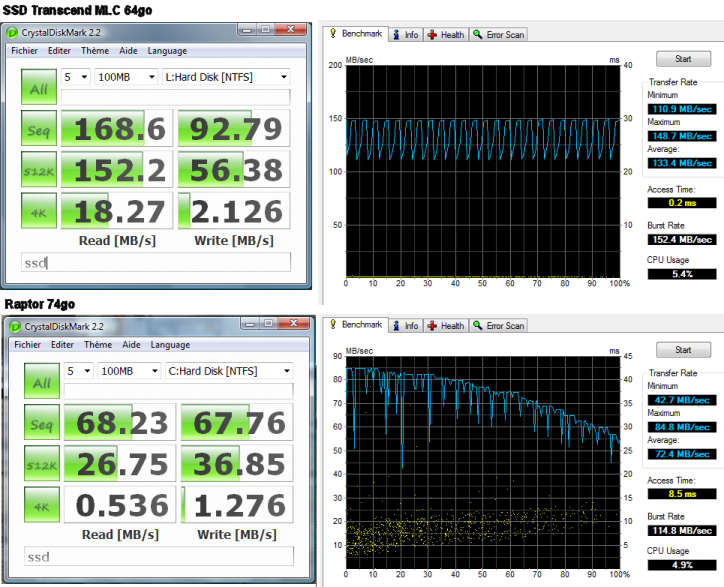Open Fichier menu in upper CrystalDiskMark window
Image resolution: width=724 pixels, height=587 pixels.
26,51
